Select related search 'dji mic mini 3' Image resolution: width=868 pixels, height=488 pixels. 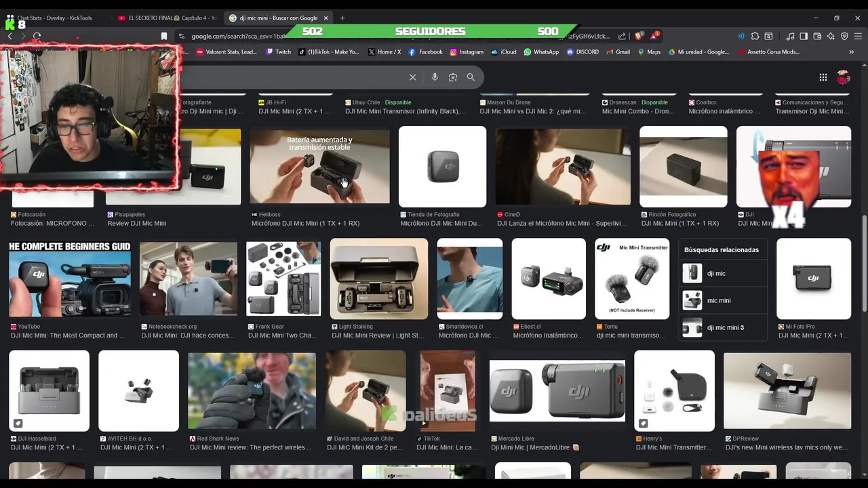723,327
